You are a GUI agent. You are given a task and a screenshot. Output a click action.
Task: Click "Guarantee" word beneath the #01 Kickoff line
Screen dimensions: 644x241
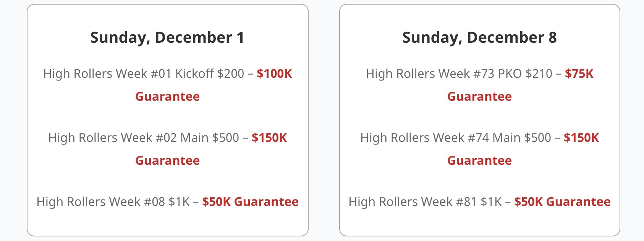pyautogui.click(x=167, y=96)
